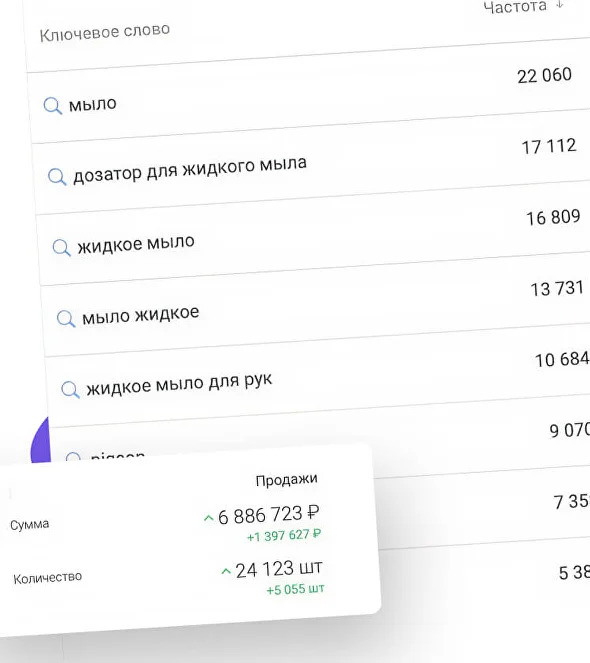This screenshot has height=663, width=590.
Task: Click the Ключевое слово column header
Action: click(x=105, y=32)
